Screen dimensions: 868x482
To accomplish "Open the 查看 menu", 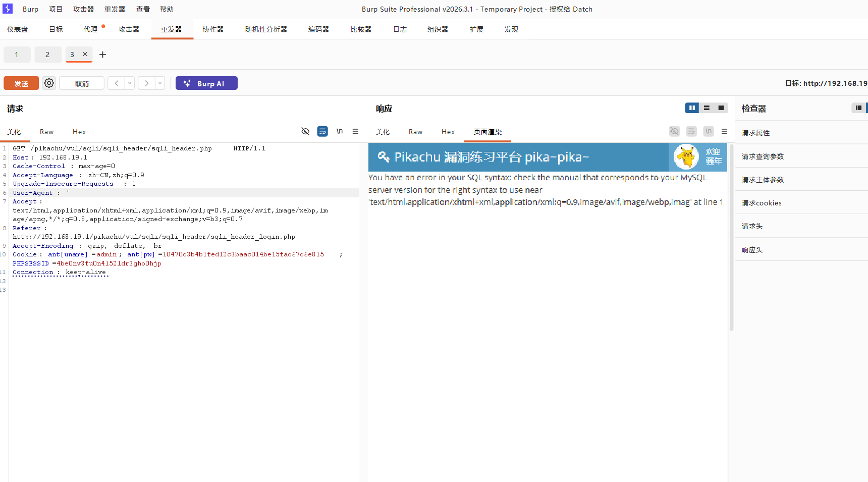I will [x=143, y=9].
